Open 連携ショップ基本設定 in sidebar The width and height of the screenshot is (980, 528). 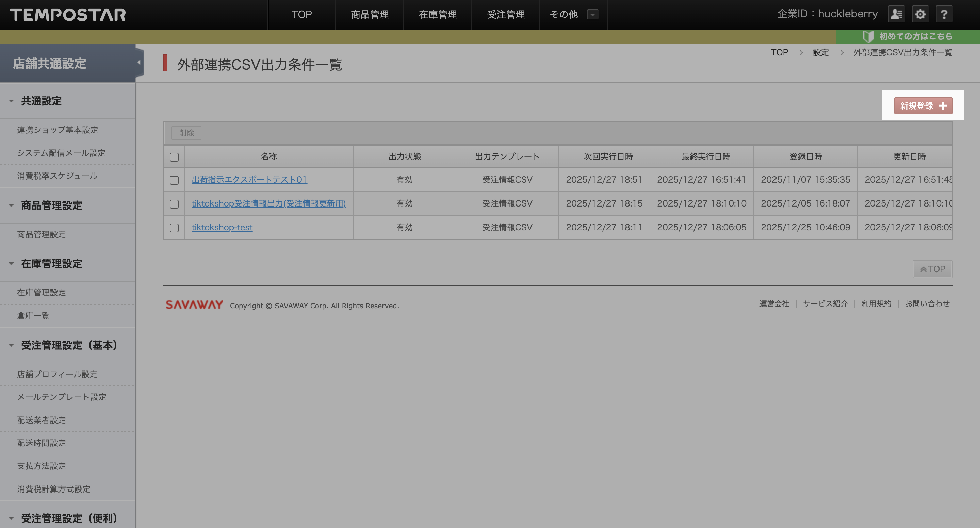pos(58,130)
